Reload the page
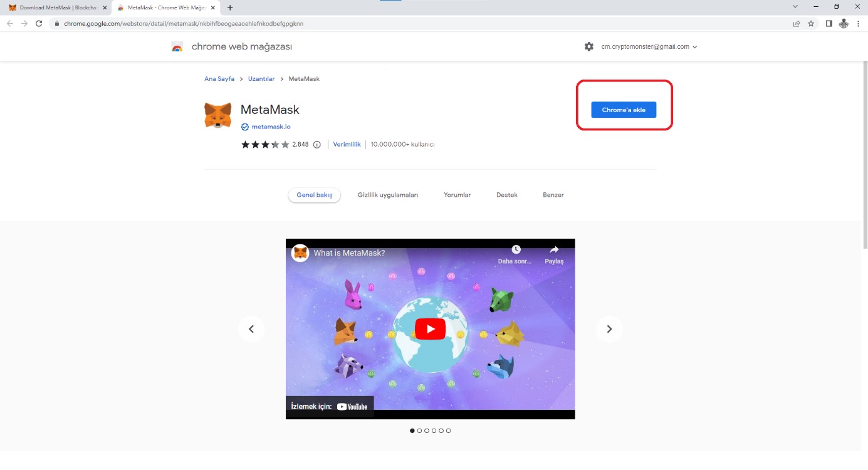The height and width of the screenshot is (470, 868). tap(39, 24)
